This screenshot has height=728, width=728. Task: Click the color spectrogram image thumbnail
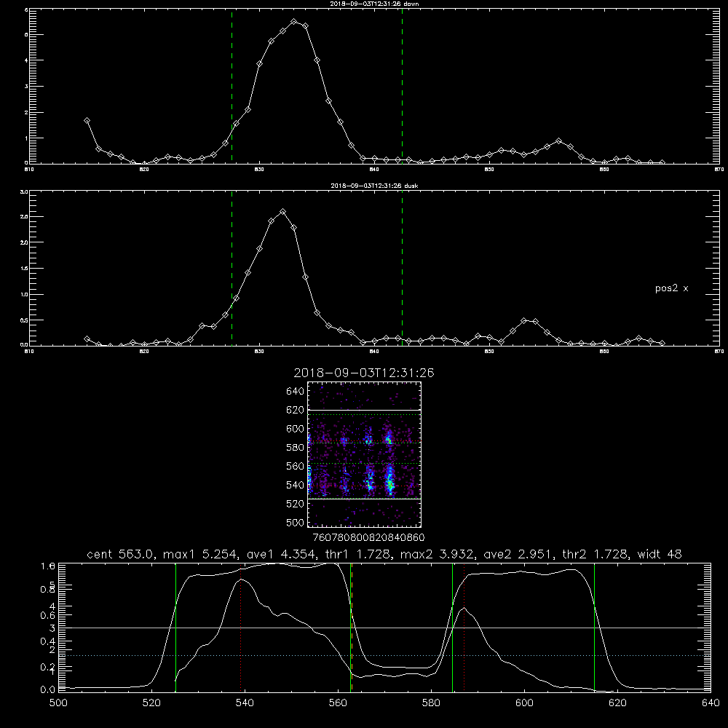coord(364,454)
